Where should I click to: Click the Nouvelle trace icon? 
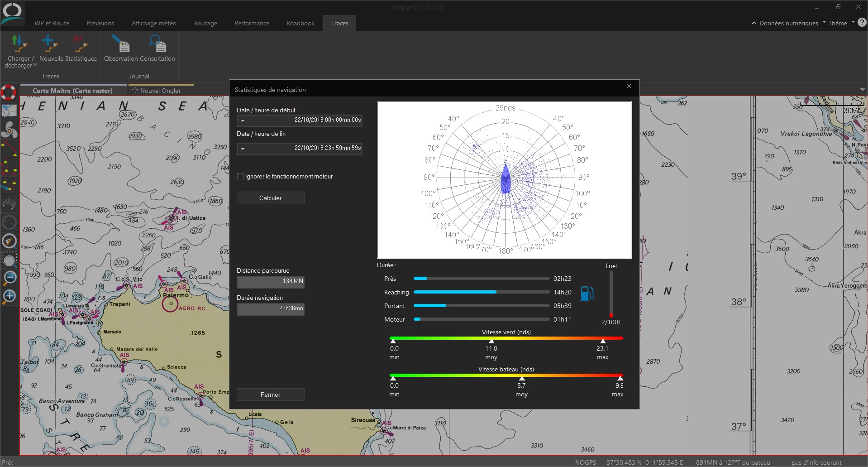point(50,43)
